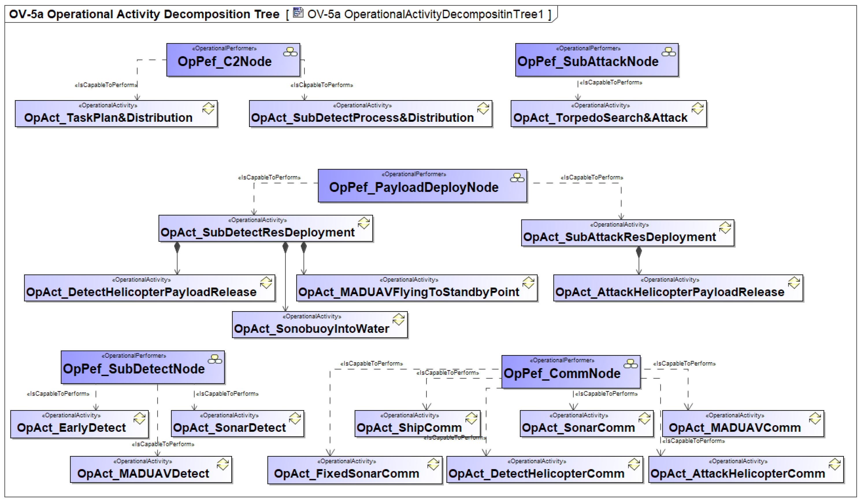Click the performer icon on OpPef_CommNode
Viewport: 863px width, 504px height.
pos(631,364)
